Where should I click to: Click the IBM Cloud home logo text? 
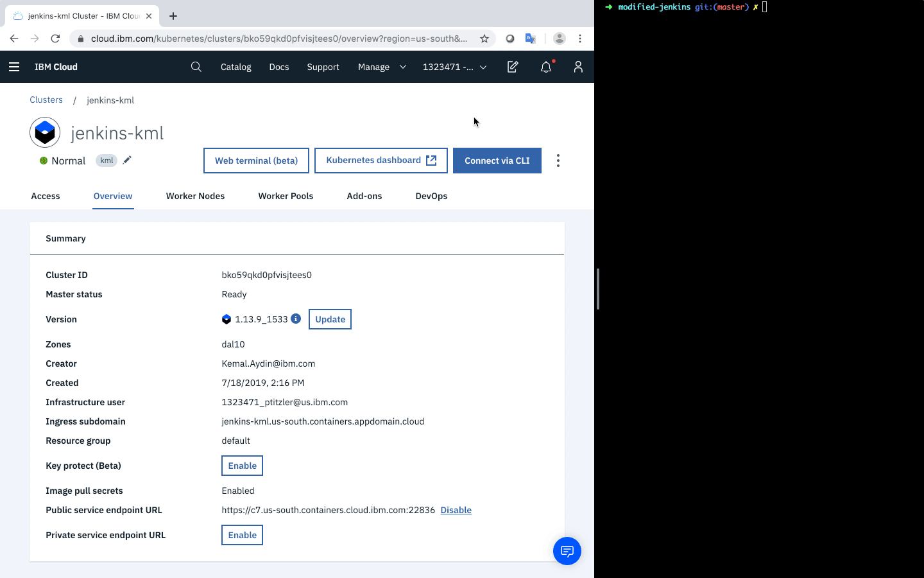[x=56, y=67]
